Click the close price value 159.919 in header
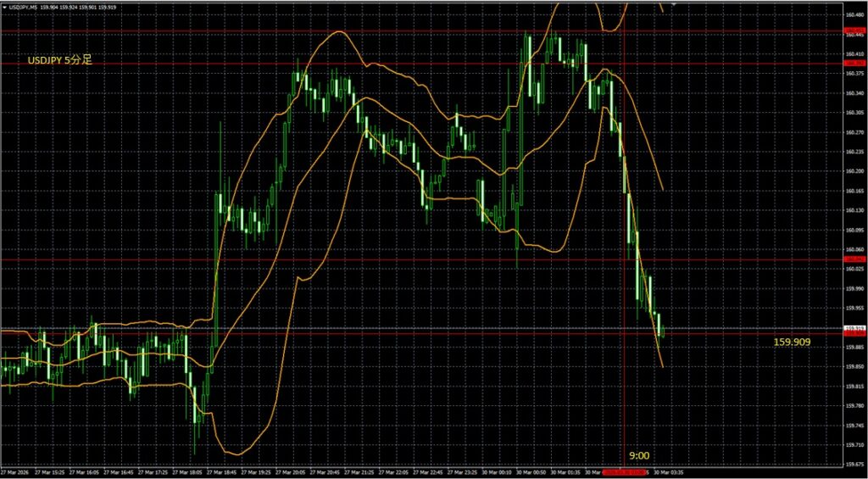The height and width of the screenshot is (479, 868). click(x=107, y=7)
